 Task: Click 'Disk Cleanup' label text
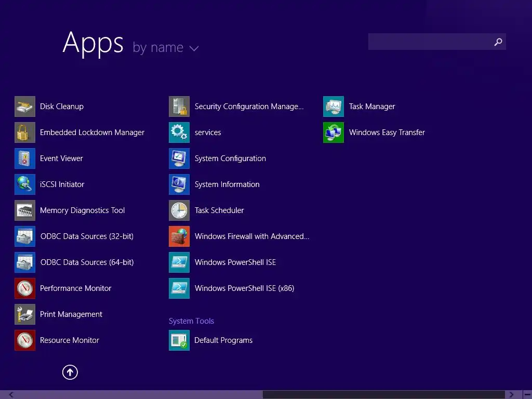point(62,107)
